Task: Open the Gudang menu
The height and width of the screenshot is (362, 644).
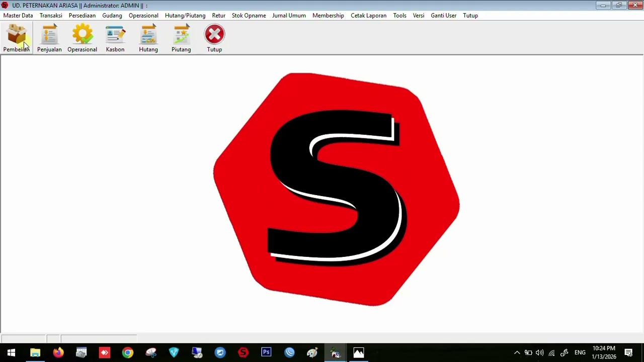Action: (112, 16)
